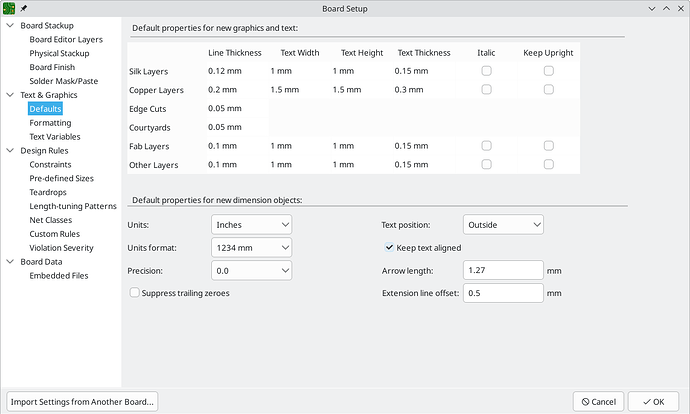Click the KiCad PCB app icon in title bar

tap(9, 8)
